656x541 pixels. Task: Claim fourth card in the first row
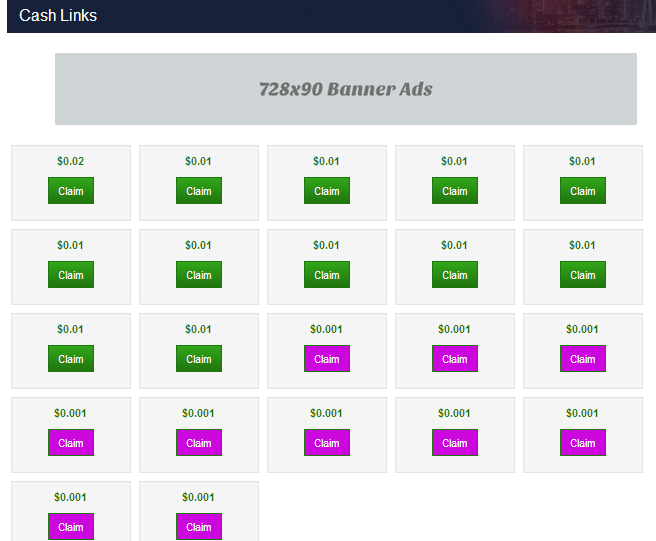coord(455,191)
